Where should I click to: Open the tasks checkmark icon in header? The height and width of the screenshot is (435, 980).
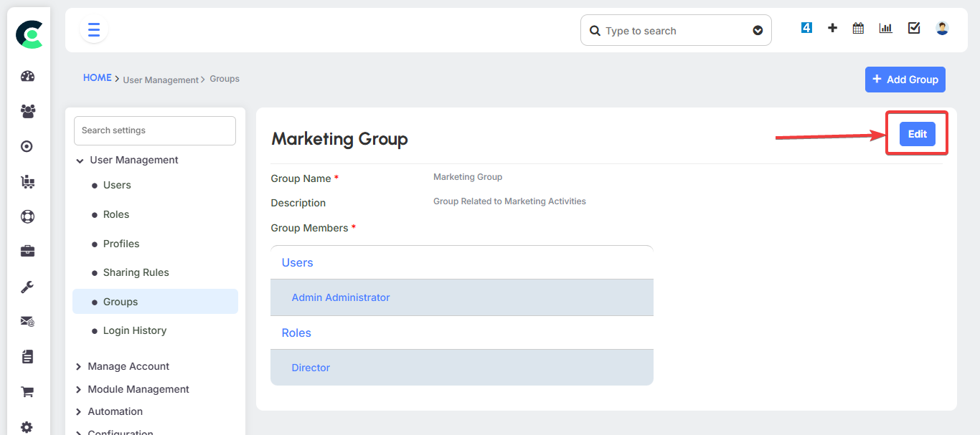914,29
